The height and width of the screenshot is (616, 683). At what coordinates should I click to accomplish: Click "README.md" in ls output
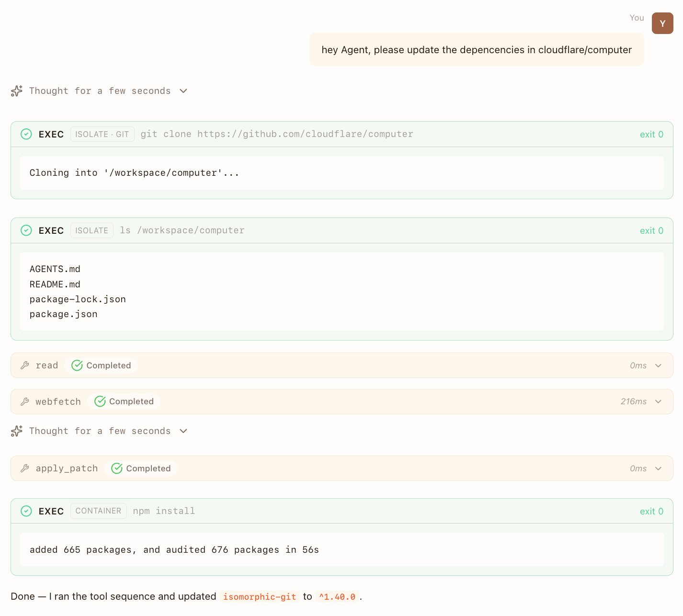(x=55, y=285)
